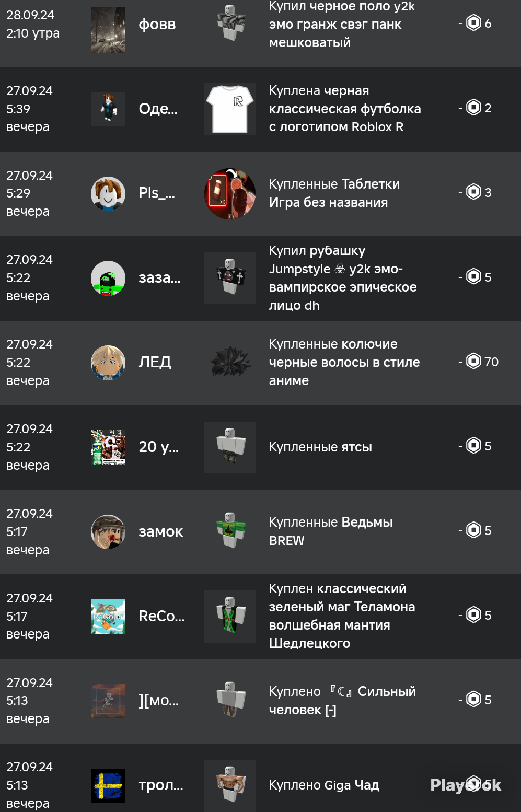Click the red pills game pass icon
The width and height of the screenshot is (521, 812).
point(230,193)
